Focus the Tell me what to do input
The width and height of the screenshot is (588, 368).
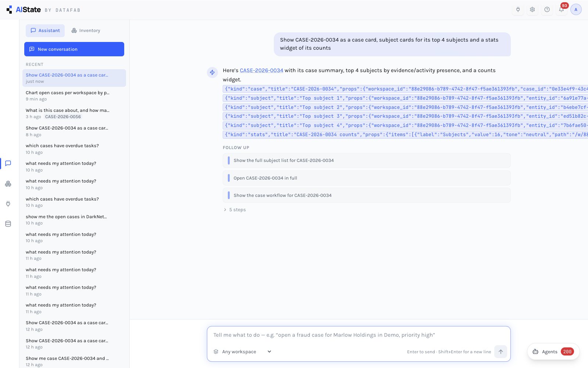359,335
